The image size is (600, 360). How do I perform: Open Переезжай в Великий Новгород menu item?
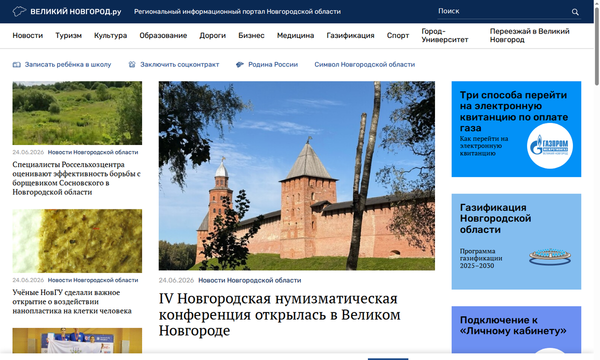click(530, 35)
